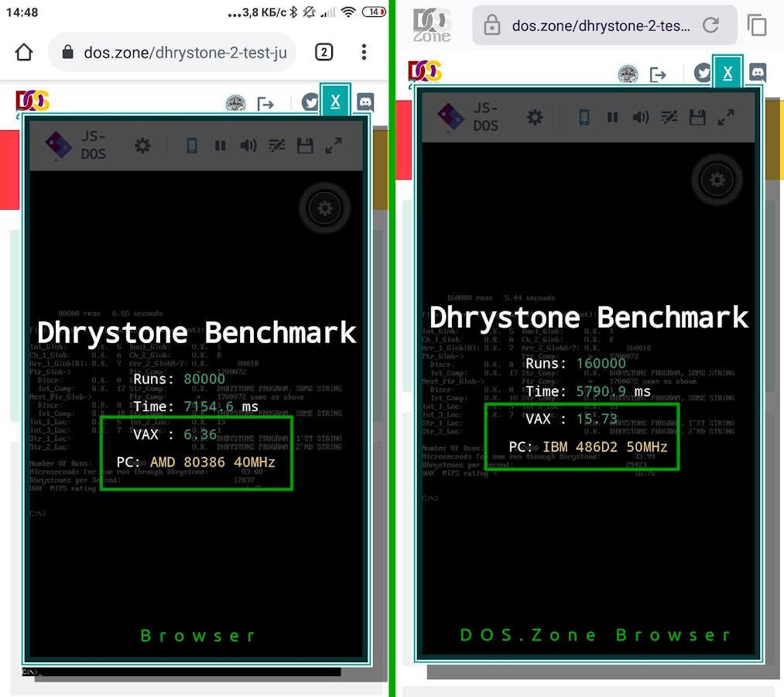
Task: Click the save floppy icon in left toolbar
Action: [305, 146]
